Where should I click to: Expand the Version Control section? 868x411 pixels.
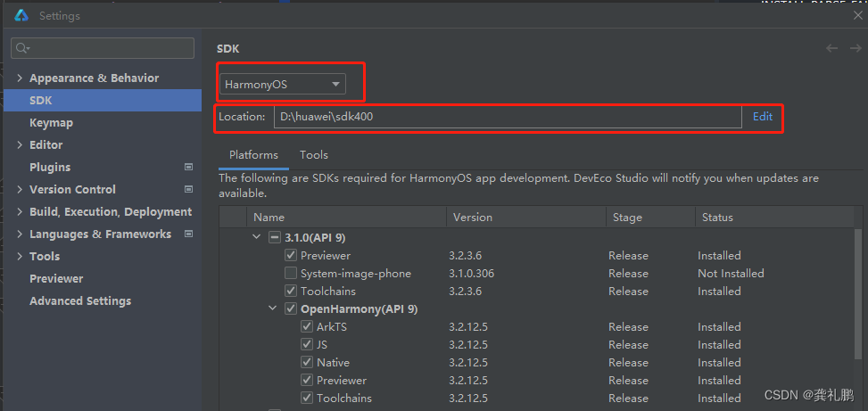[20, 189]
